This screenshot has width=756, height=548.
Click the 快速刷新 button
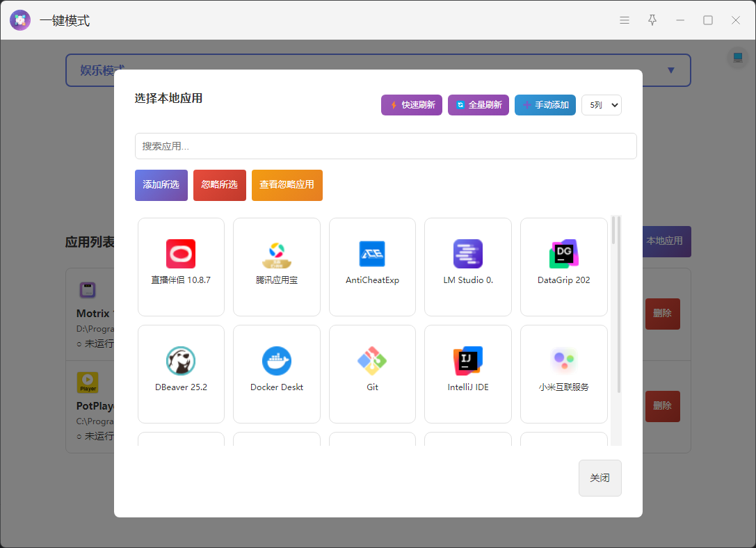(412, 105)
